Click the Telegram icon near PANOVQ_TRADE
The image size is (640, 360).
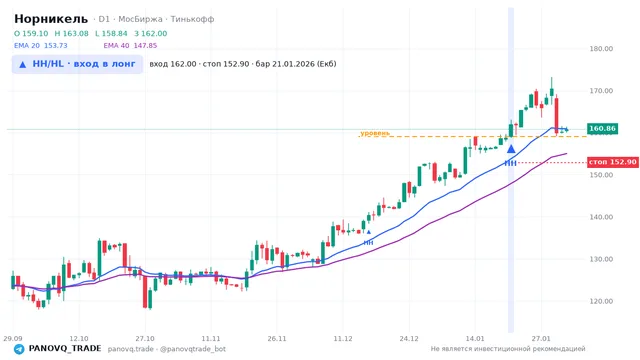pos(19,349)
